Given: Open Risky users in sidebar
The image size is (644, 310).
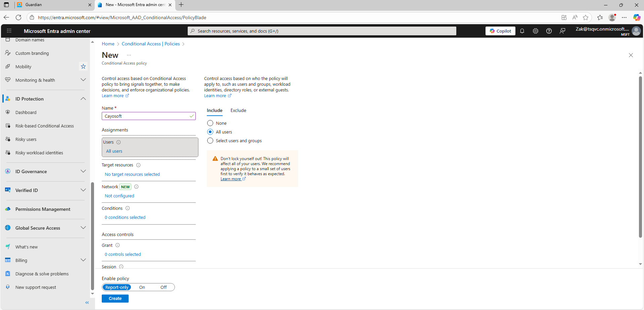Looking at the screenshot, I should [26, 140].
